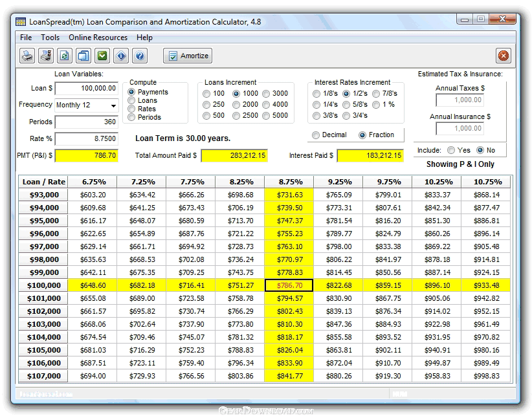Click the Loan $ input field
This screenshot has height=416, width=532.
coord(87,88)
